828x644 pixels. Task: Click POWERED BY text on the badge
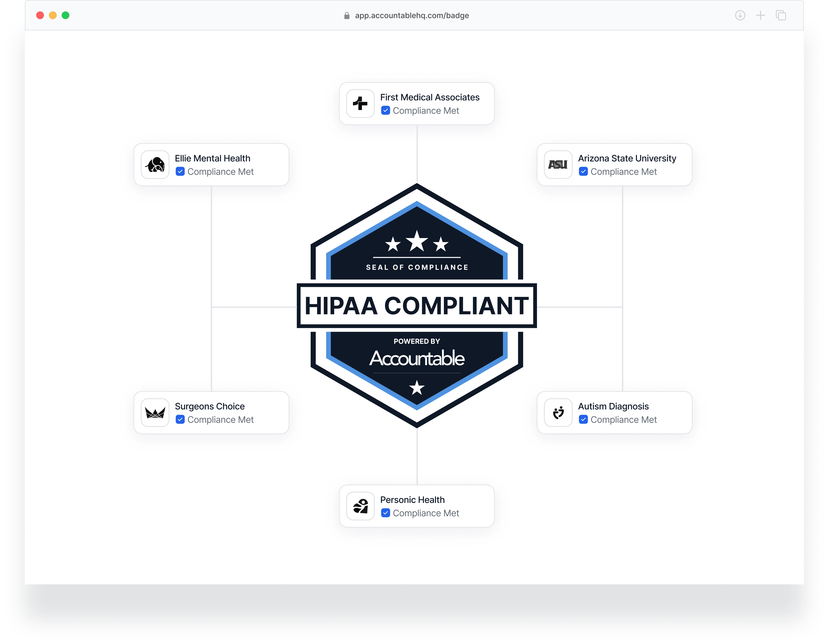click(417, 341)
